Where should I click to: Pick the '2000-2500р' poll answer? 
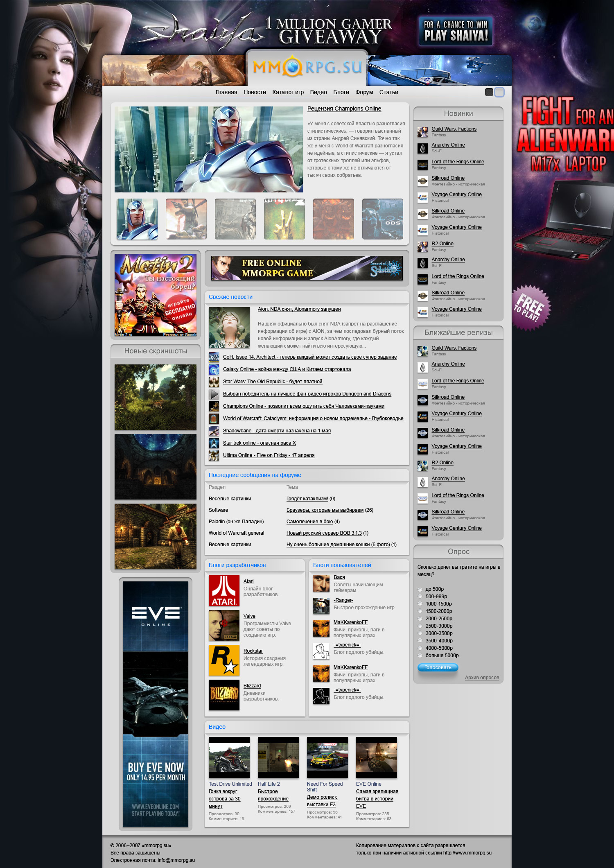click(420, 619)
